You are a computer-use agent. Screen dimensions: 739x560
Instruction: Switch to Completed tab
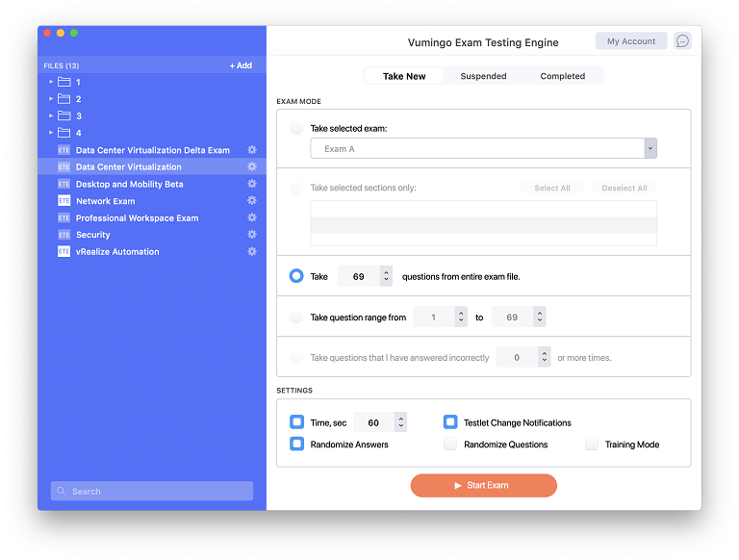[562, 76]
